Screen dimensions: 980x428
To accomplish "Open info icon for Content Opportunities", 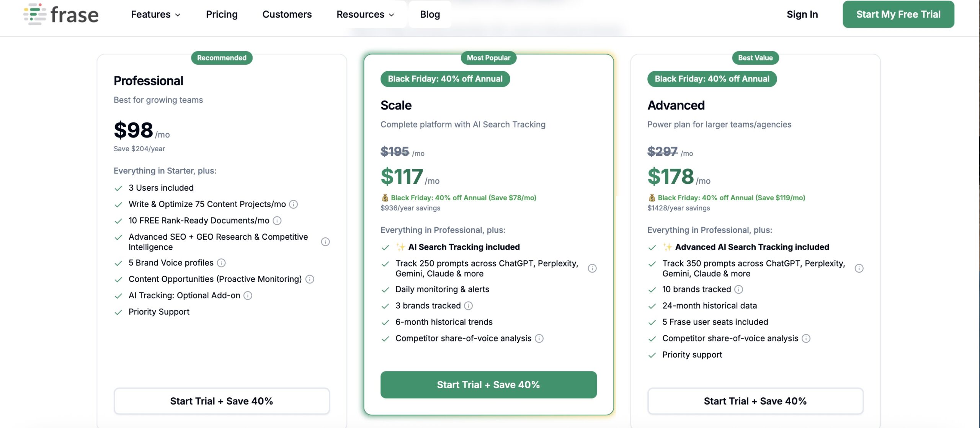I will (310, 279).
